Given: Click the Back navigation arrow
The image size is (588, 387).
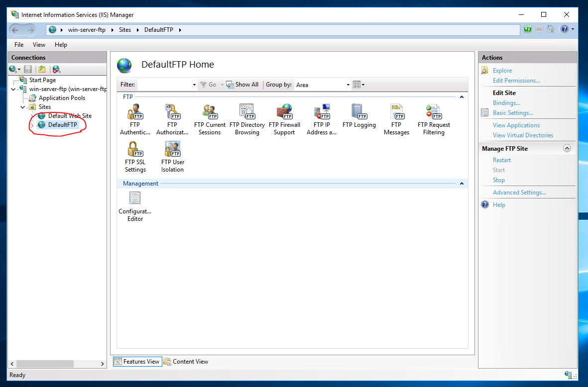Looking at the screenshot, I should 15,30.
